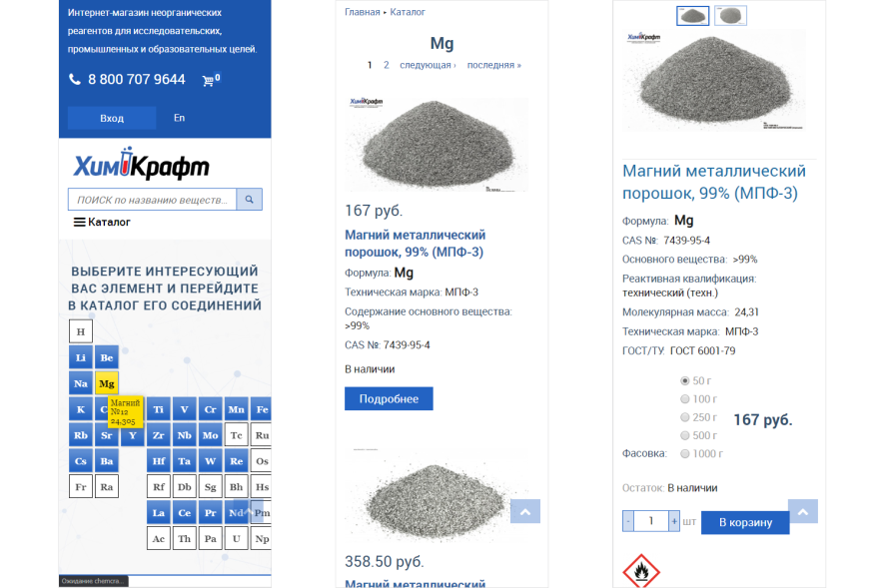Choose the 50 г packaging option
This screenshot has width=884, height=588.
[x=685, y=380]
